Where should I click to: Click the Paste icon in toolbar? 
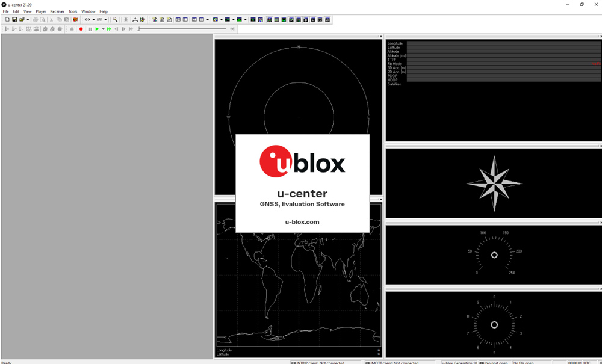click(66, 20)
